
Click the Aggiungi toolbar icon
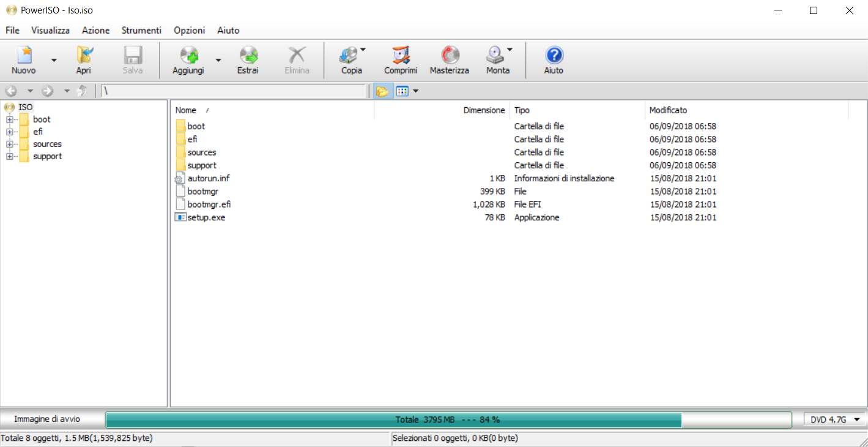pos(188,56)
